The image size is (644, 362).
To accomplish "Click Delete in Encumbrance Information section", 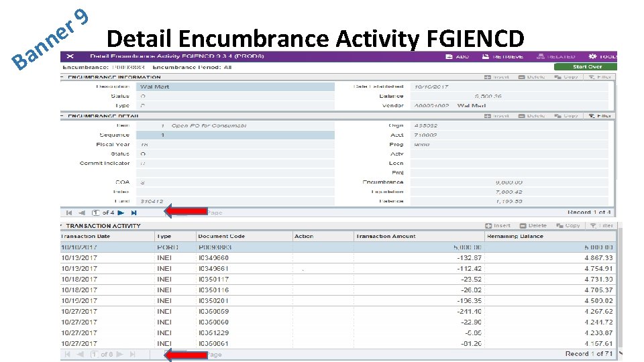I will (531, 77).
